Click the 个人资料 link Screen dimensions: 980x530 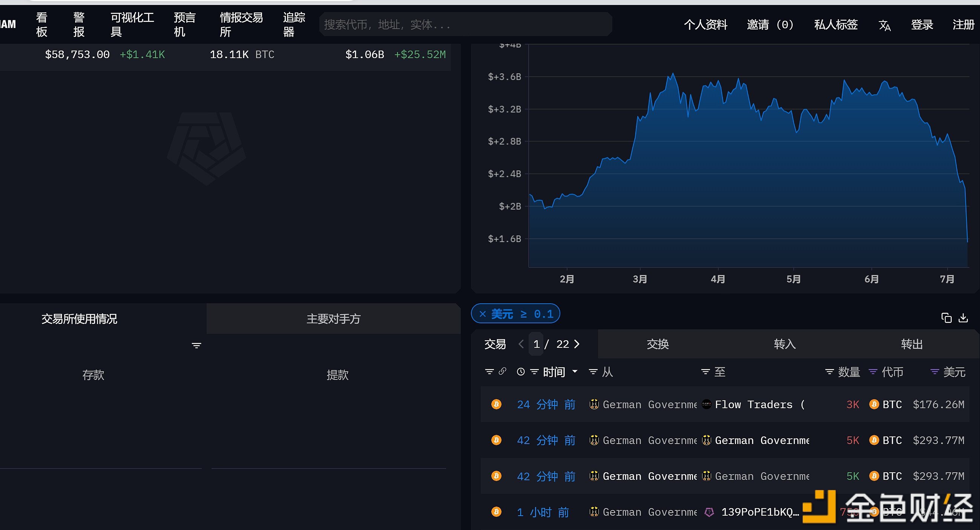coord(706,25)
